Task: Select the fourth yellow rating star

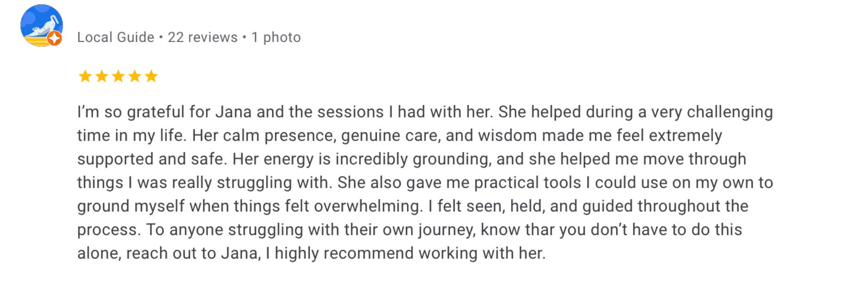Action: [135, 76]
